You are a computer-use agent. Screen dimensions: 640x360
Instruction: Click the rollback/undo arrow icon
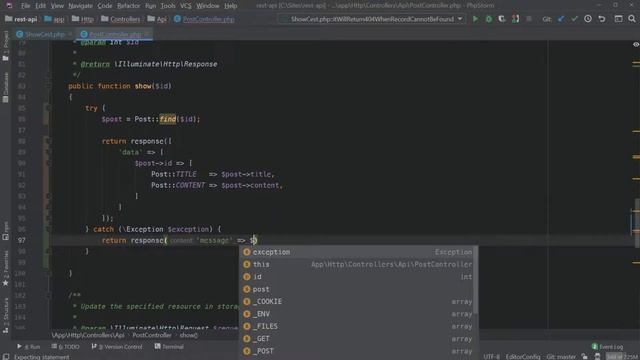pyautogui.click(x=602, y=19)
